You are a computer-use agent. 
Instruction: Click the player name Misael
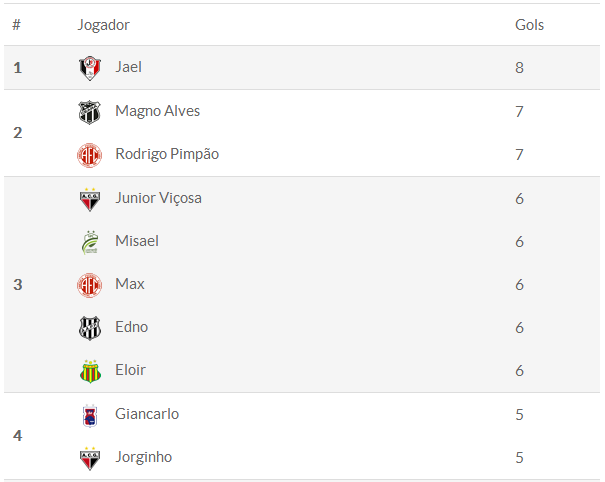137,241
